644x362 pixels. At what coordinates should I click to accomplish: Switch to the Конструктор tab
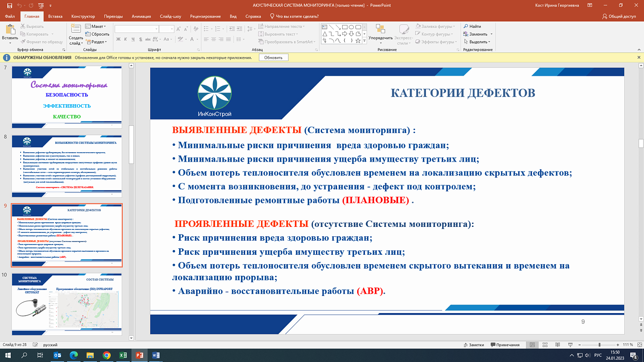click(83, 16)
